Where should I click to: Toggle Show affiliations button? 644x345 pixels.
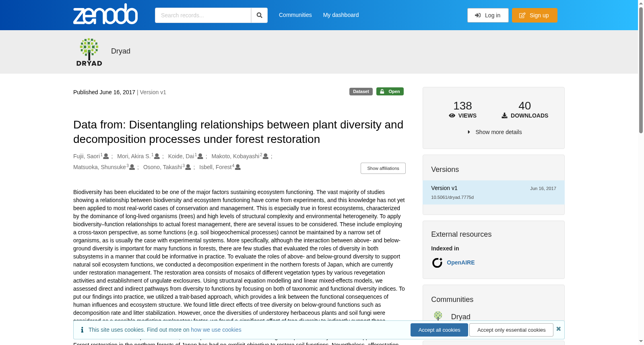(383, 168)
